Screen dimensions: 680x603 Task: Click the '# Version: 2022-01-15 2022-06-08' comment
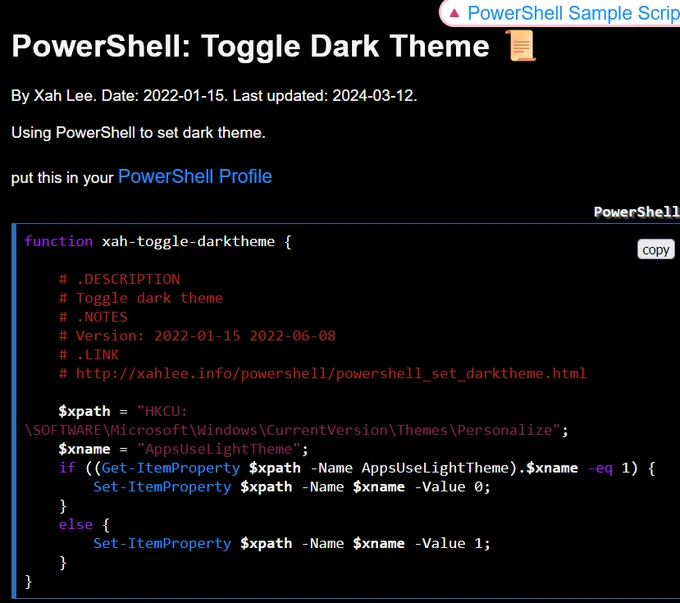tap(197, 336)
